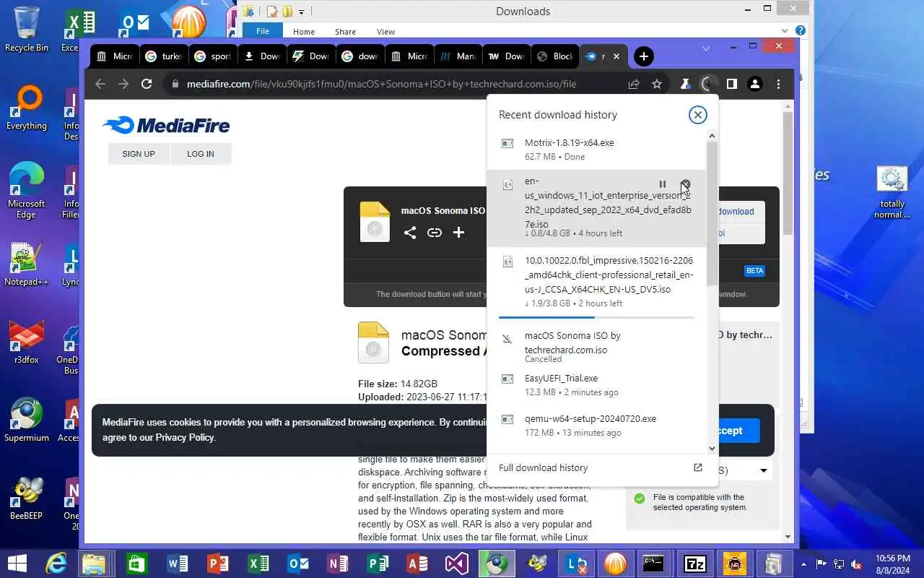
Task: Close the Recent download history popup
Action: pyautogui.click(x=697, y=115)
